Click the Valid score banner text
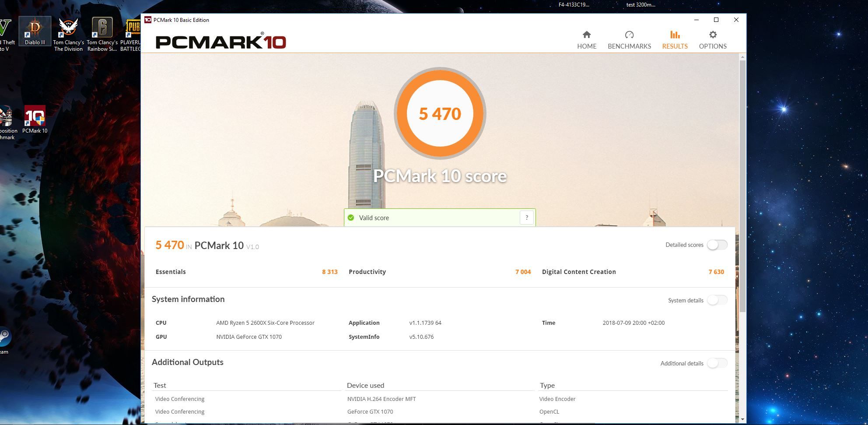Viewport: 868px width, 425px height. pyautogui.click(x=374, y=218)
